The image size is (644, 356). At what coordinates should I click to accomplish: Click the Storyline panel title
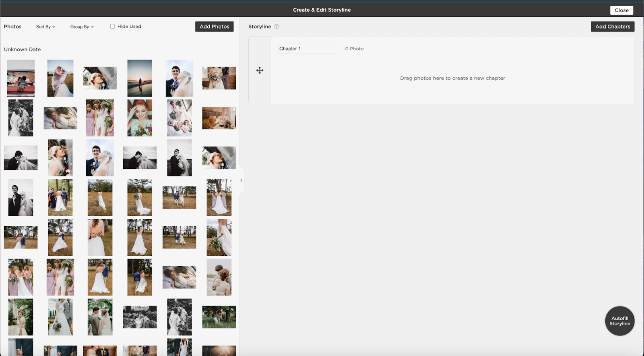(260, 27)
